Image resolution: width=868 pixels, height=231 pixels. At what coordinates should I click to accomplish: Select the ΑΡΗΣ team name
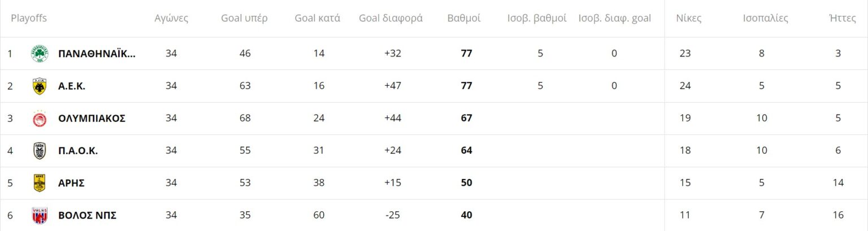(x=71, y=183)
